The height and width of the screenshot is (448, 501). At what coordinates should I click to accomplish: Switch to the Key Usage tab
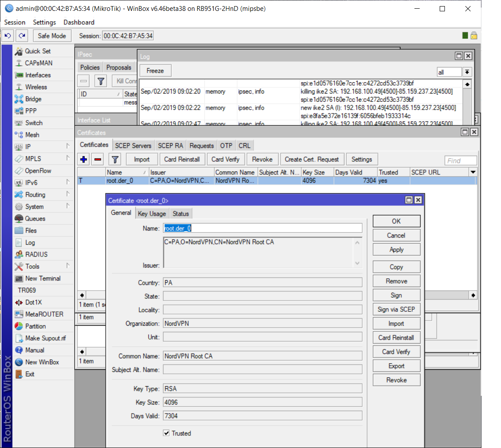(x=151, y=214)
